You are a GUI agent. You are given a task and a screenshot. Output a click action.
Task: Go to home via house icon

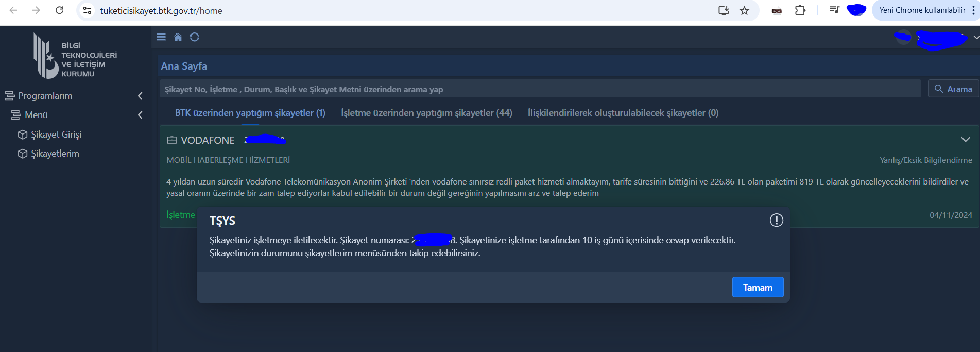tap(178, 37)
